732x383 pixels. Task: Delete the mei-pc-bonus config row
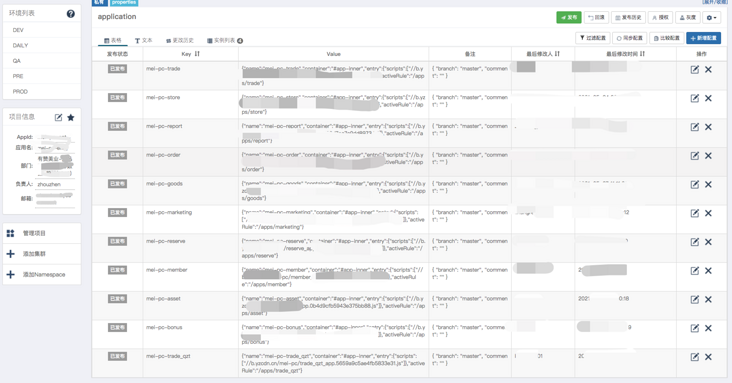(708, 328)
